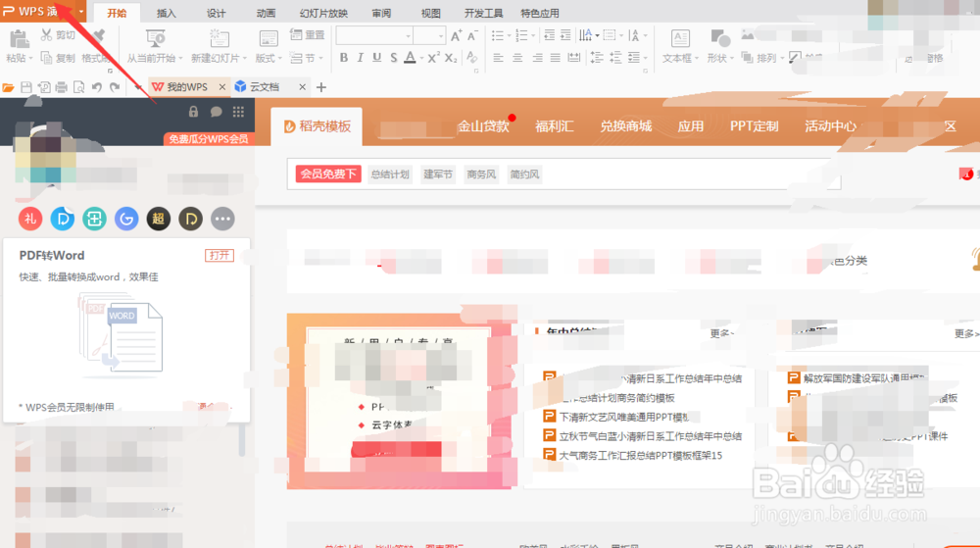The image size is (980, 548).
Task: Click the 金山贷款 navigation link
Action: tap(483, 126)
